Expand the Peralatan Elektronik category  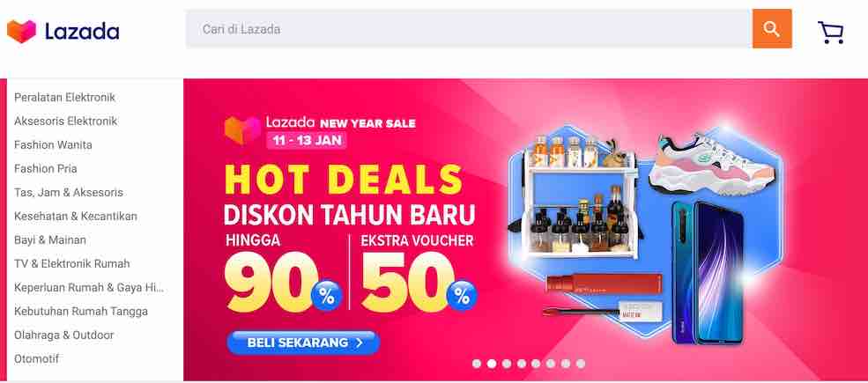(x=64, y=98)
